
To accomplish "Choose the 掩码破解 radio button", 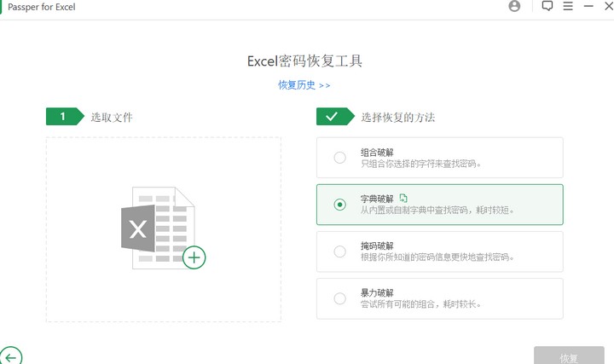I will pos(340,251).
